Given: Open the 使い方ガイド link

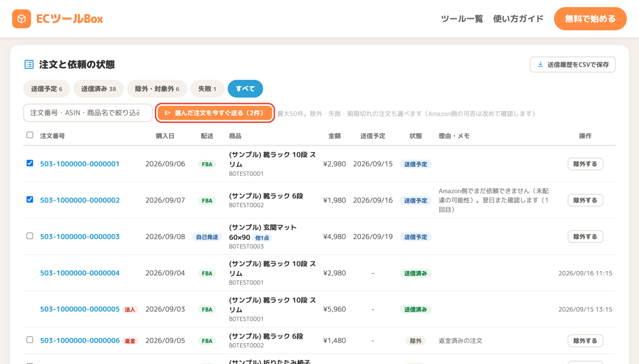Looking at the screenshot, I should (518, 19).
